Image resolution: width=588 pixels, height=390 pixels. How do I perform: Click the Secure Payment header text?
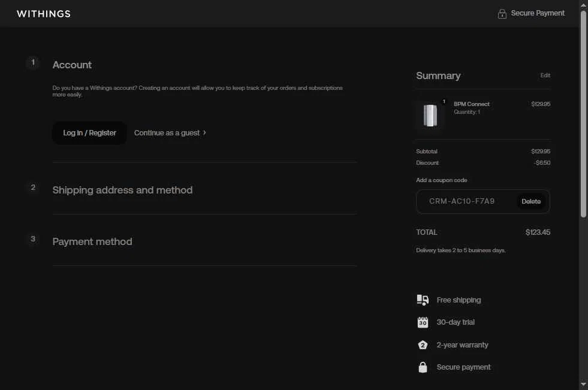(x=538, y=13)
